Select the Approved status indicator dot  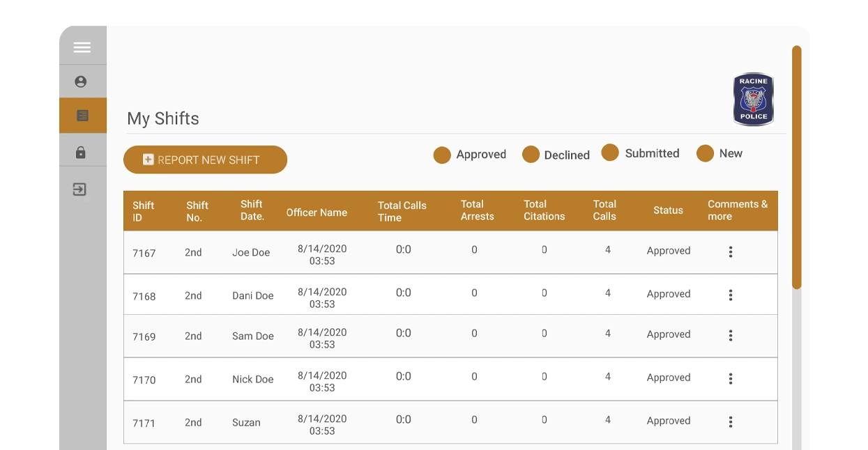coord(442,155)
